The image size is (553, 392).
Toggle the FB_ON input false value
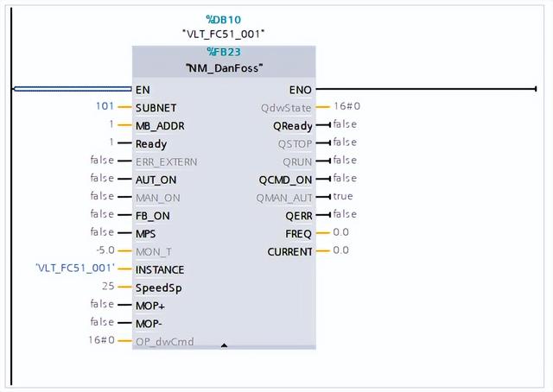pyautogui.click(x=102, y=214)
